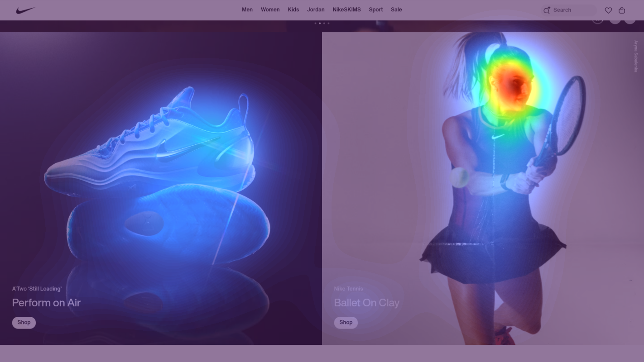Screen dimensions: 644x362
Task: Click the "Perform on Air" headline
Action: 46,303
